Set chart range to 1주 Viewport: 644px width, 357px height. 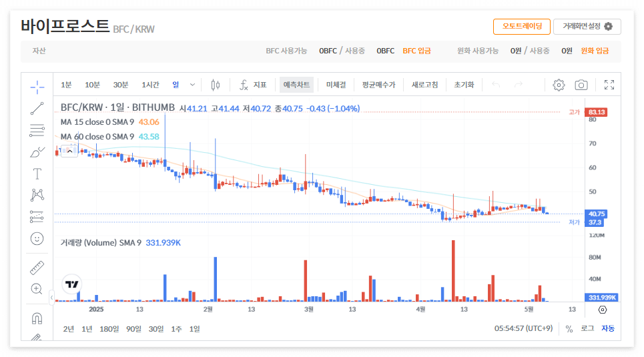click(176, 329)
